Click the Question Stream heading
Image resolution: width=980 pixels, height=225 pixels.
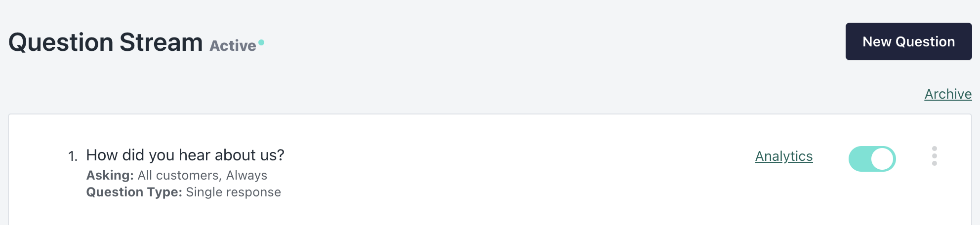106,42
